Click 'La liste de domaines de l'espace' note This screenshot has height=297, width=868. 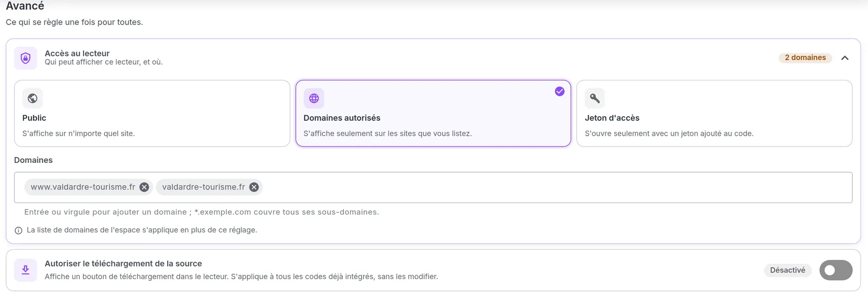pos(142,230)
